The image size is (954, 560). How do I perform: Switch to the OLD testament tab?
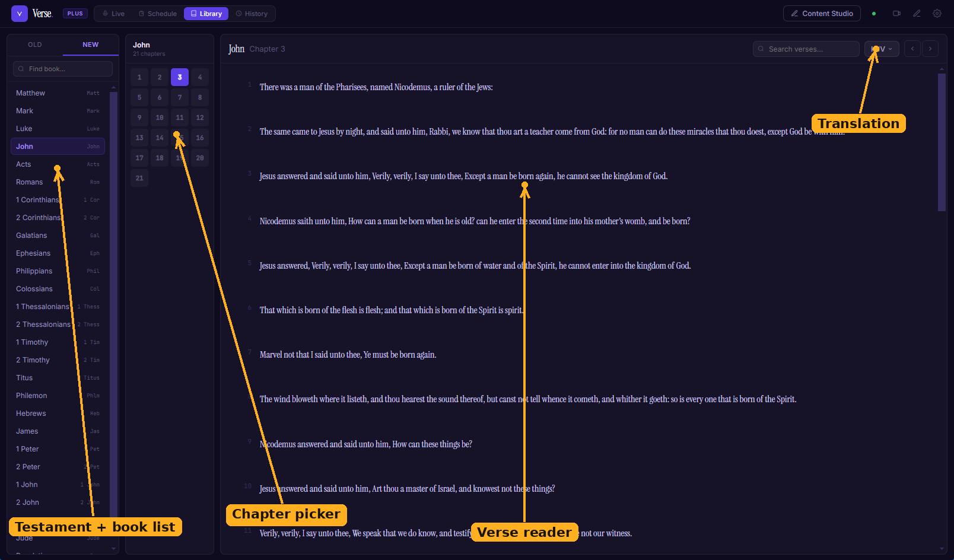35,44
